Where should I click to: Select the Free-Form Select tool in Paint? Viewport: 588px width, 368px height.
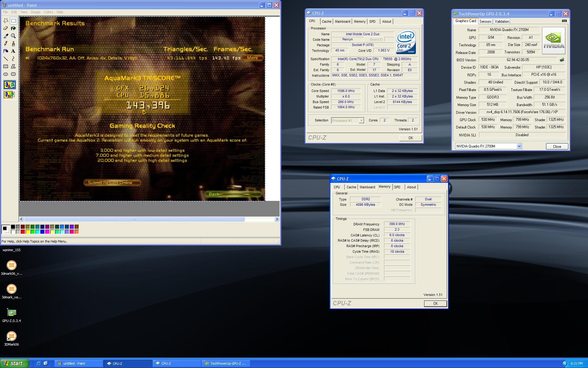(6, 21)
